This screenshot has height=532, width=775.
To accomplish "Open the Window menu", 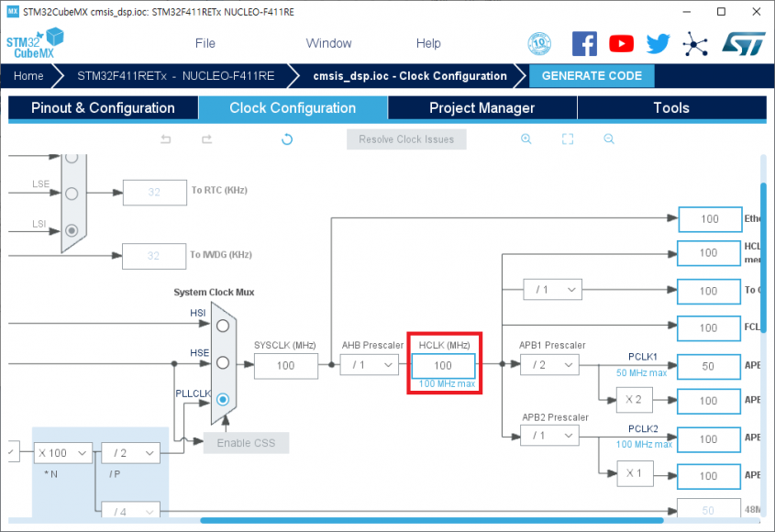I will 328,43.
